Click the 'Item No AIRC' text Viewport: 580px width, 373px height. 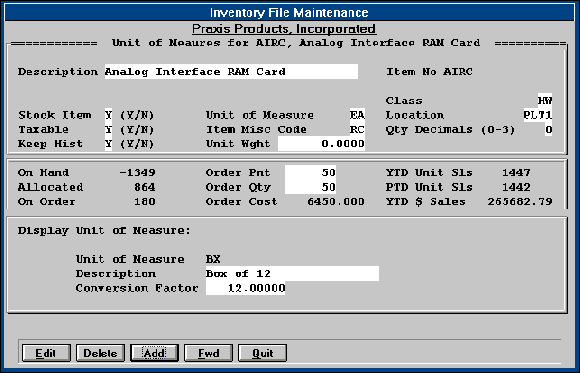pyautogui.click(x=429, y=71)
